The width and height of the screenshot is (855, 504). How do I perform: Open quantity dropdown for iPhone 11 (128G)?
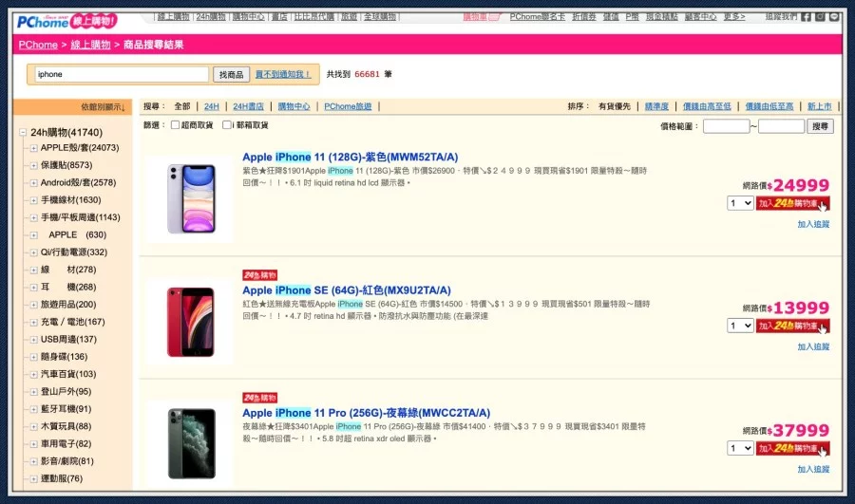(740, 203)
